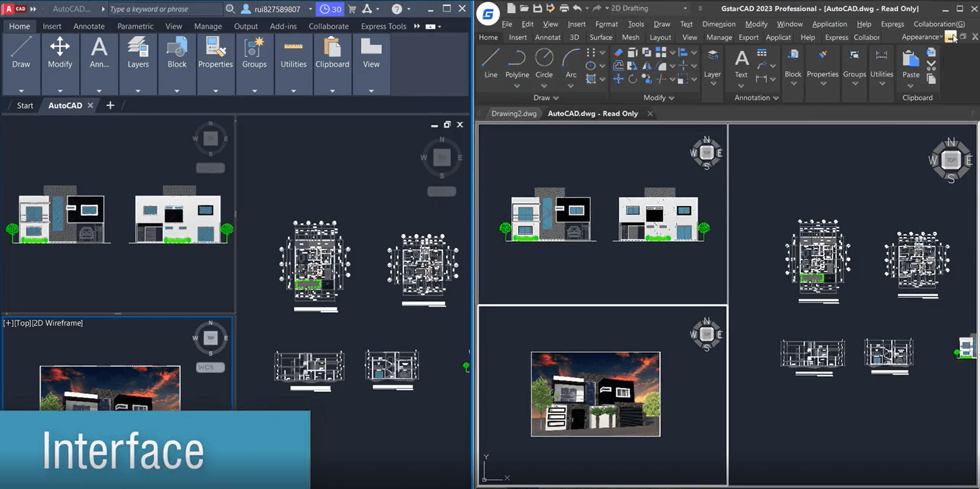Click the Properties button in GstarCAD ribbon
This screenshot has height=489, width=980.
822,66
